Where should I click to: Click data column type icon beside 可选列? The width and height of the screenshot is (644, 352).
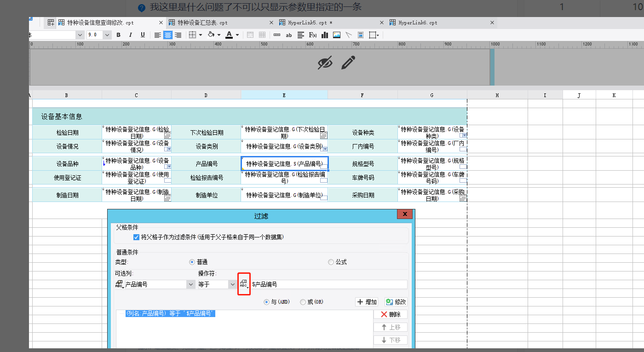(119, 284)
